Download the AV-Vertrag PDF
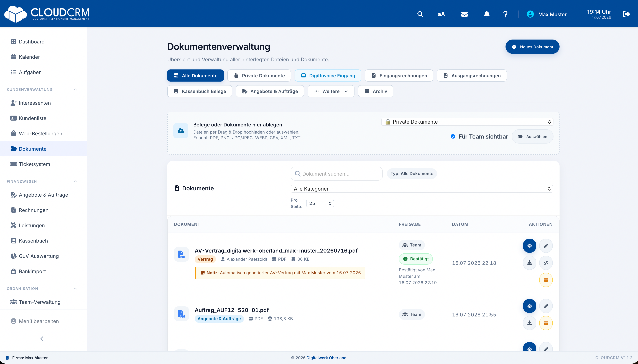Image resolution: width=638 pixels, height=364 pixels. (x=529, y=263)
